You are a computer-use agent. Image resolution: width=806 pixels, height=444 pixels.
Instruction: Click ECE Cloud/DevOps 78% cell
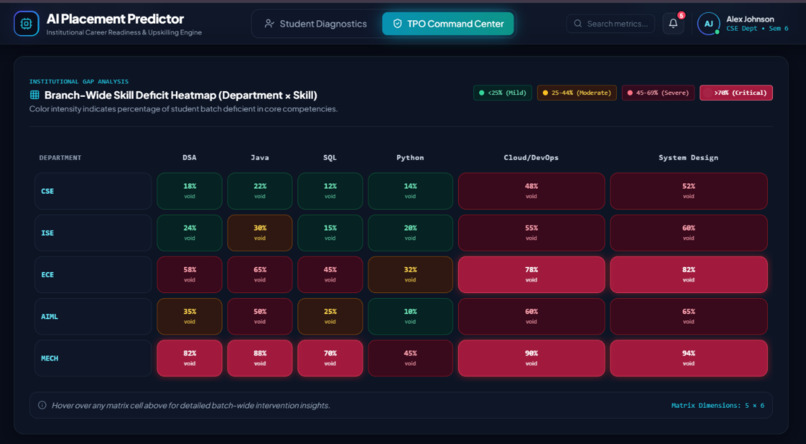point(531,274)
